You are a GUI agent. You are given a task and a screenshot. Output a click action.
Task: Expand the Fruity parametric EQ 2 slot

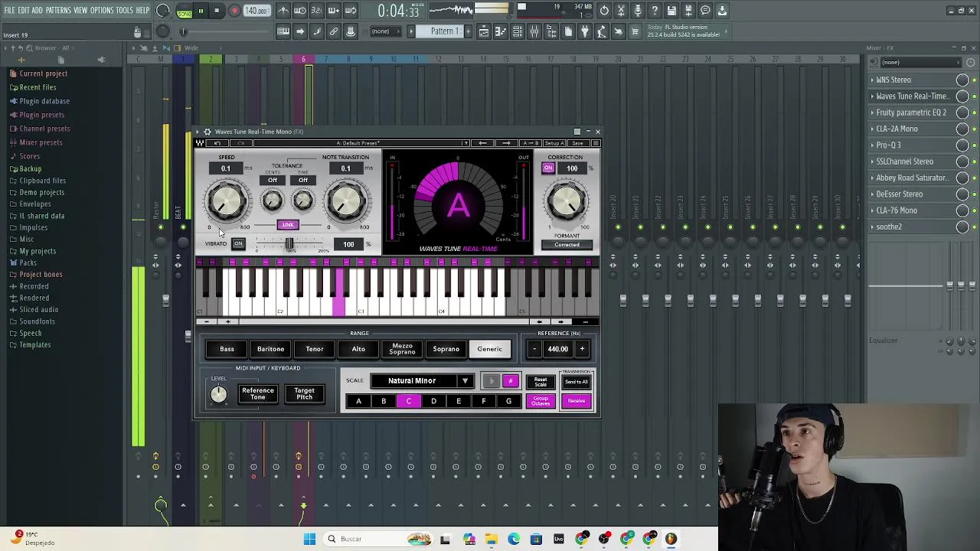pyautogui.click(x=873, y=112)
